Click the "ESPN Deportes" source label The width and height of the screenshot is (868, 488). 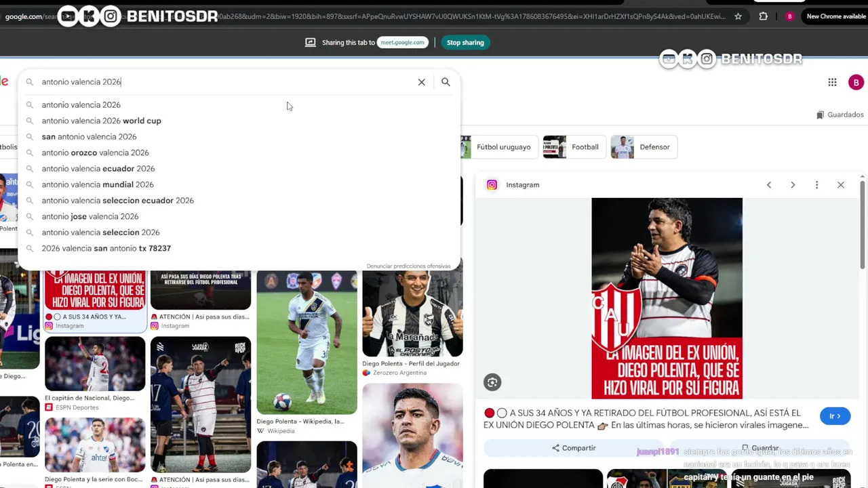(x=77, y=407)
